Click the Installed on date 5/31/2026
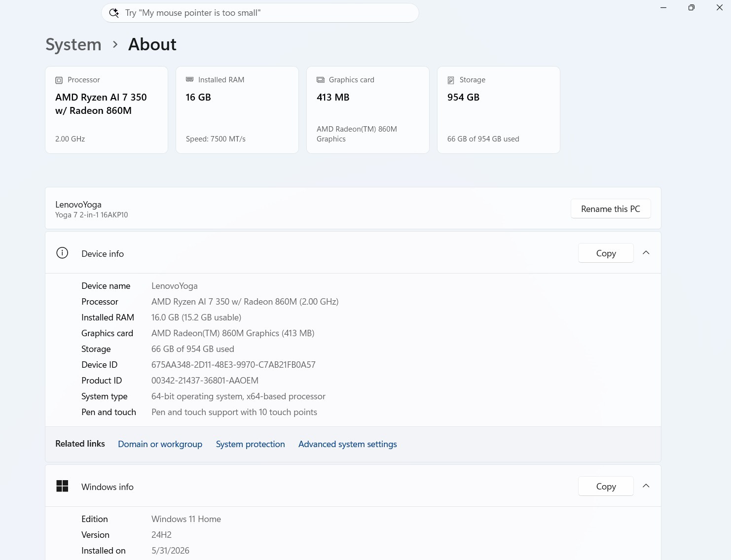The height and width of the screenshot is (560, 731). [170, 551]
